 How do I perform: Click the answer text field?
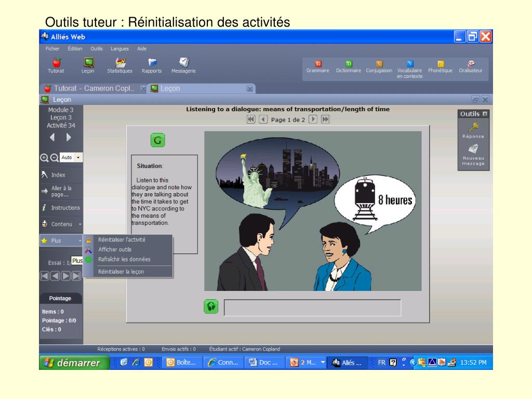tap(312, 308)
